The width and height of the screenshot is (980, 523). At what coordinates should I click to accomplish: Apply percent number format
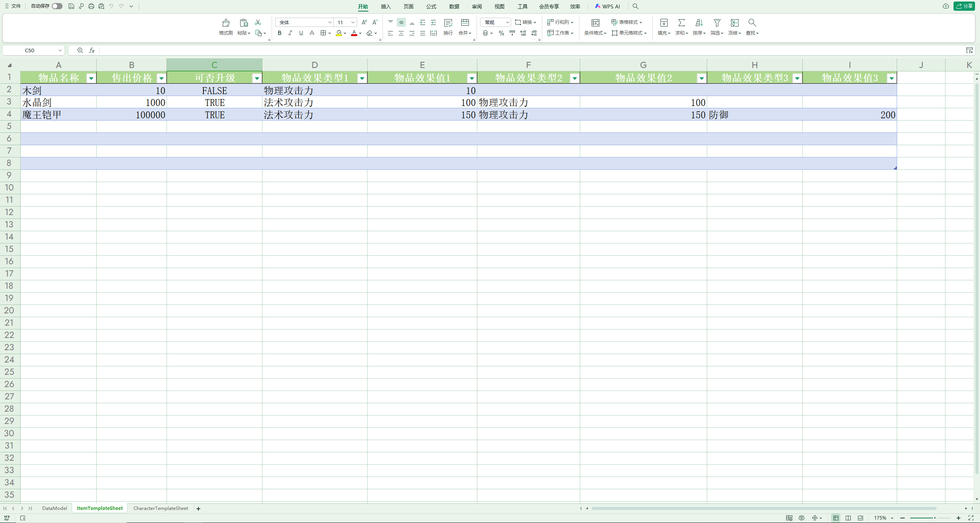[500, 33]
